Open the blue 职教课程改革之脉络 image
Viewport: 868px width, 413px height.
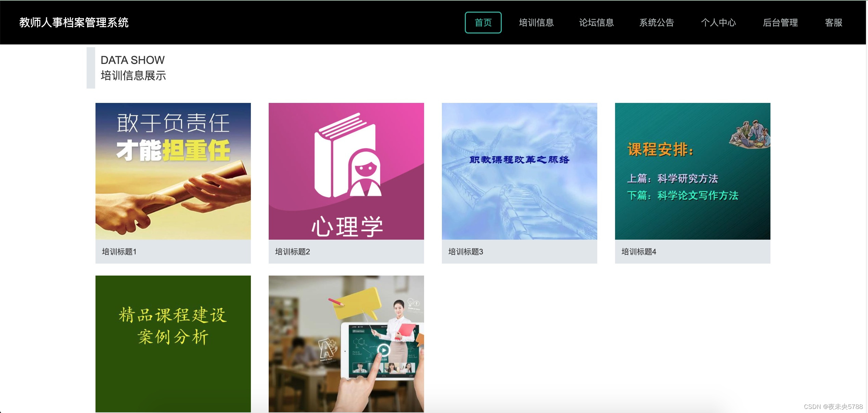pyautogui.click(x=519, y=171)
